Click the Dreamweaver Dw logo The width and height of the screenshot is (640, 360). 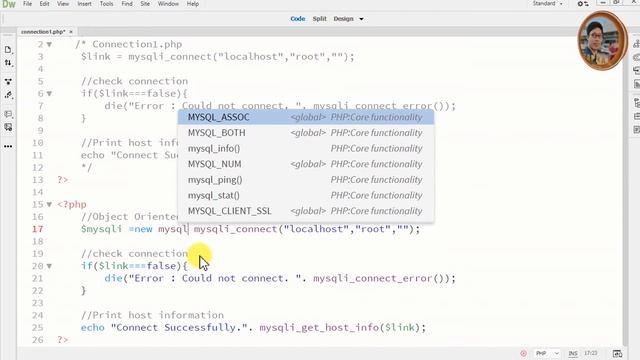(x=9, y=4)
